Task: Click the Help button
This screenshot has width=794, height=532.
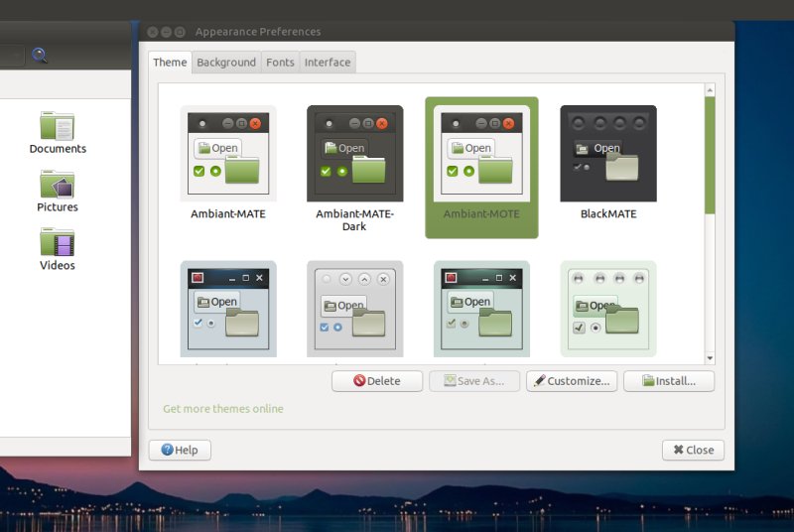Action: click(180, 450)
